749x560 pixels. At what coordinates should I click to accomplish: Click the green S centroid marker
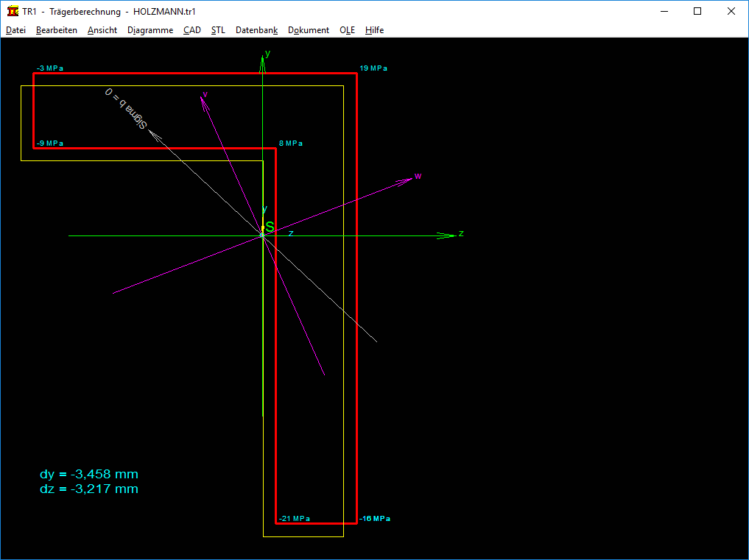point(270,227)
